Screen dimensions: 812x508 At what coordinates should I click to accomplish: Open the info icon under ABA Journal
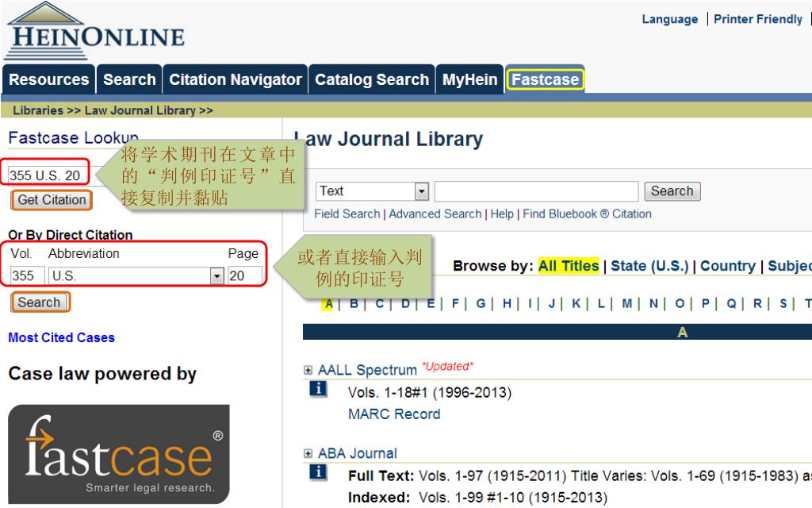pyautogui.click(x=318, y=471)
